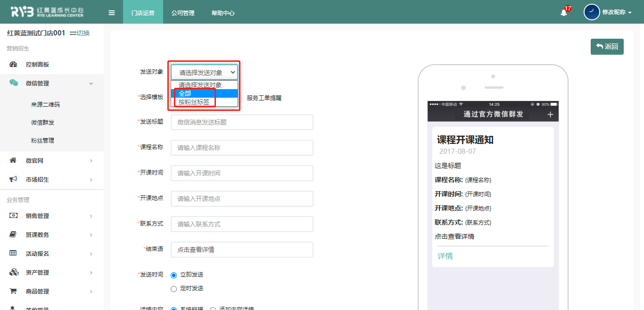The image size is (644, 310).
Task: Click the 返回 button
Action: pyautogui.click(x=607, y=47)
